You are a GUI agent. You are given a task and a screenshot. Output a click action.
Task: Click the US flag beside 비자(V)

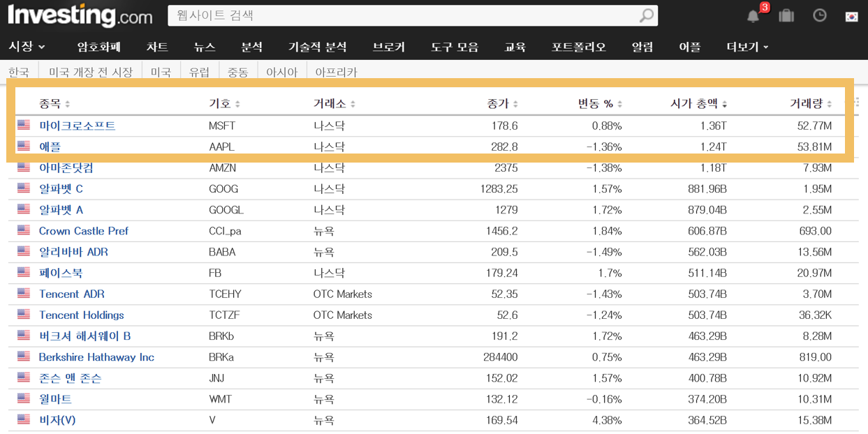click(24, 419)
